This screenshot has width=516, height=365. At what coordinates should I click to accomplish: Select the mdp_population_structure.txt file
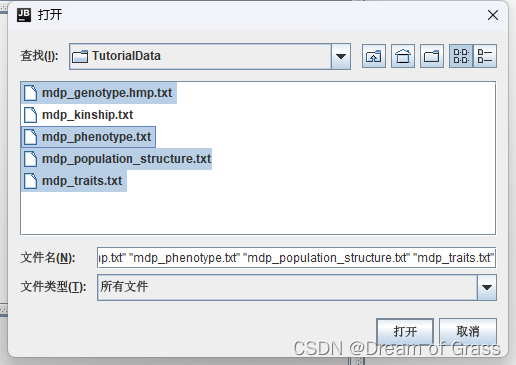pyautogui.click(x=117, y=159)
